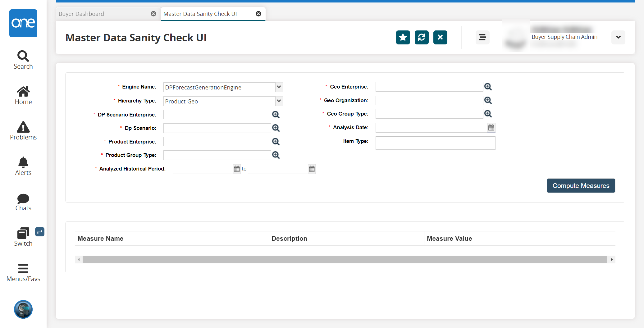The image size is (644, 328).
Task: Open lookup for DP Scenario Enterprise
Action: pos(276,115)
